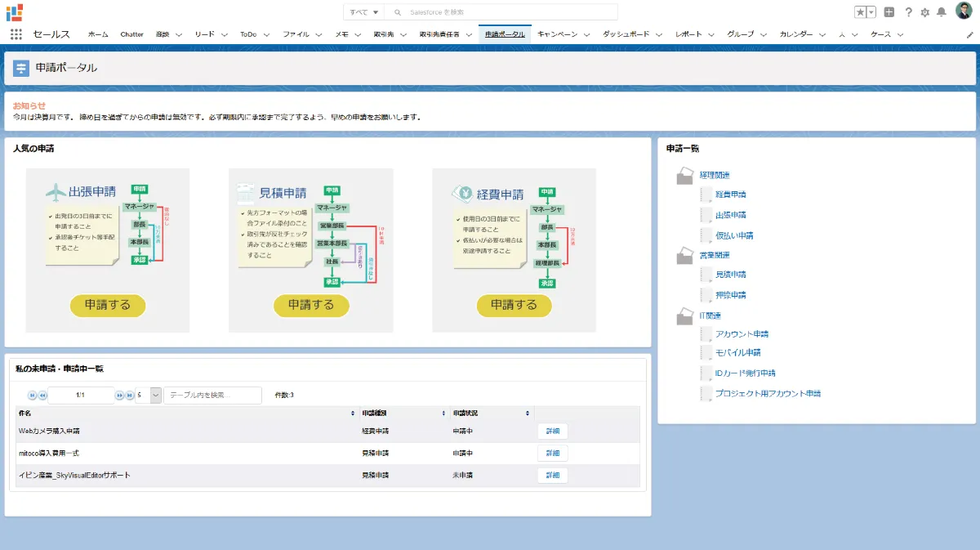980x550 pixels.
Task: Sort the table by 申請種別 column arrows
Action: (443, 413)
